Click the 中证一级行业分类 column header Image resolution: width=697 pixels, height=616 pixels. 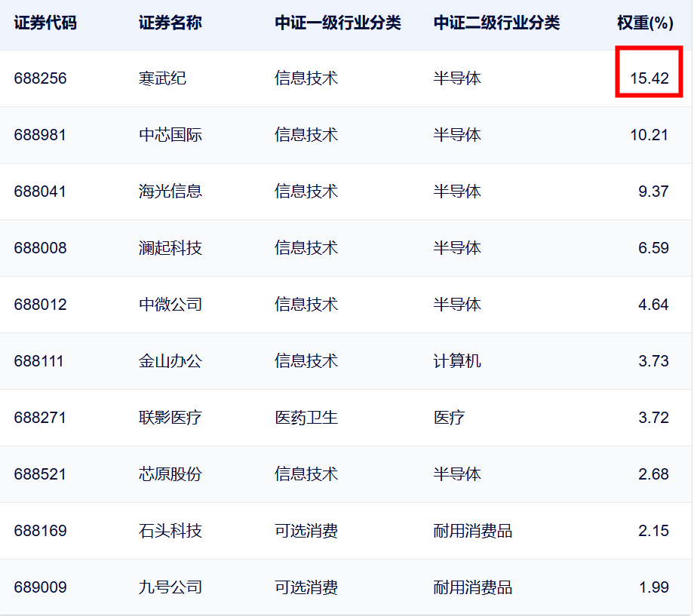click(x=338, y=23)
